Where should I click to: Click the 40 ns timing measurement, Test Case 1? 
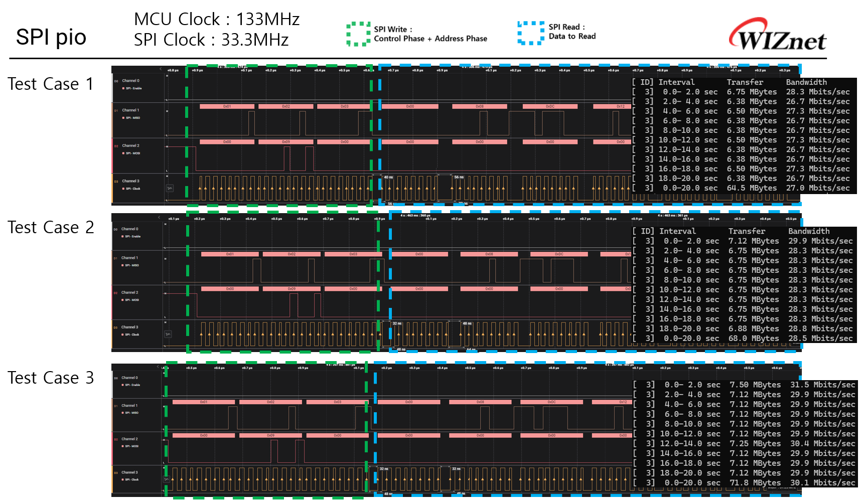[388, 177]
